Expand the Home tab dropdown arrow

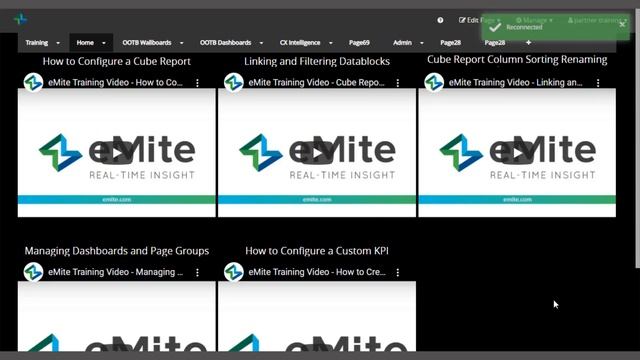tap(104, 43)
